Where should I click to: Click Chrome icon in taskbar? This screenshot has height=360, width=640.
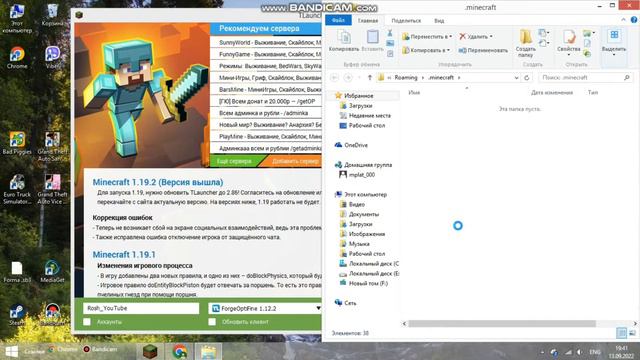click(180, 351)
